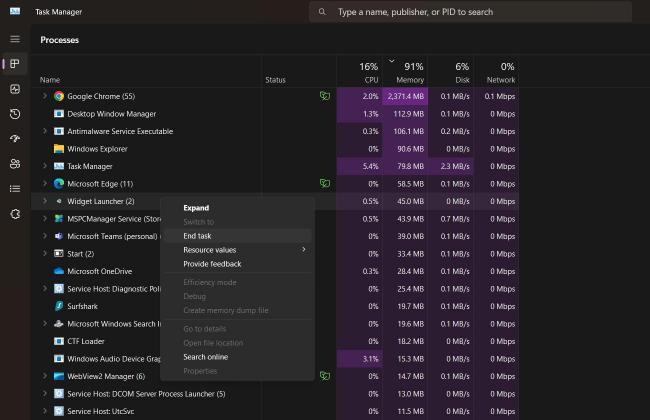Click the Google Chrome process icon
This screenshot has width=650, height=420.
tap(59, 96)
